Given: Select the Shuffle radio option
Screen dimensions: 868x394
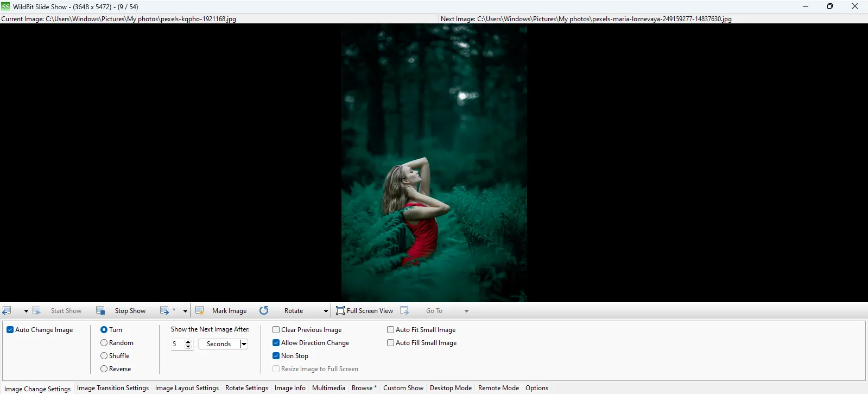Looking at the screenshot, I should click(x=104, y=356).
